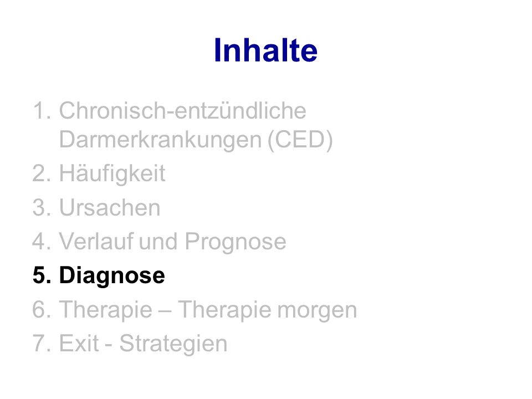Click the word "Exit" in item 7

(x=79, y=343)
